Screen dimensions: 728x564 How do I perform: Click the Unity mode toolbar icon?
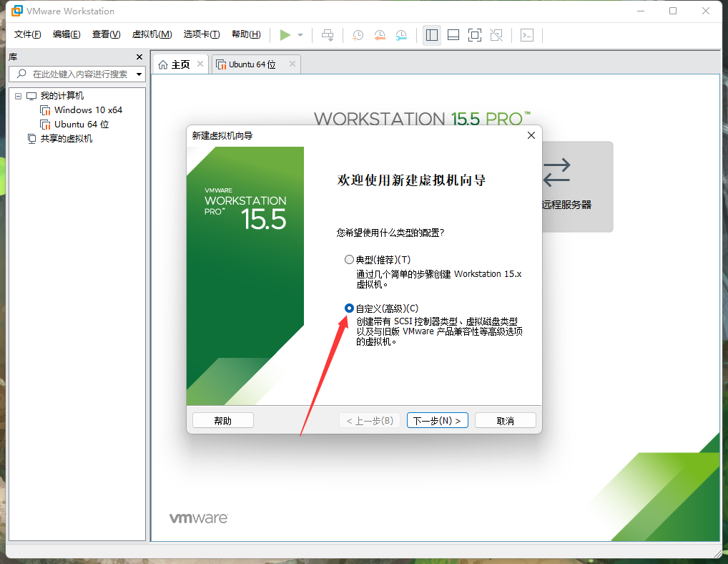(496, 35)
